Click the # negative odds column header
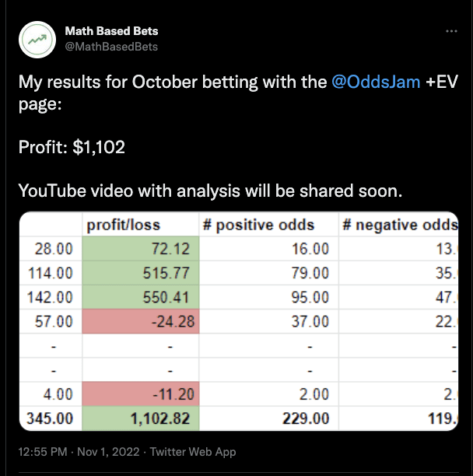 (x=398, y=225)
